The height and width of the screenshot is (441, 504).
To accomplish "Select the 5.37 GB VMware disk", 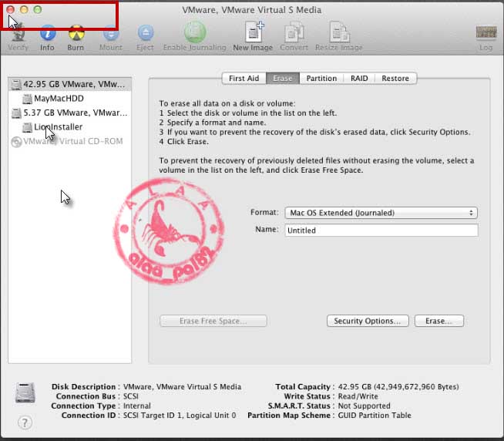I will coord(70,113).
